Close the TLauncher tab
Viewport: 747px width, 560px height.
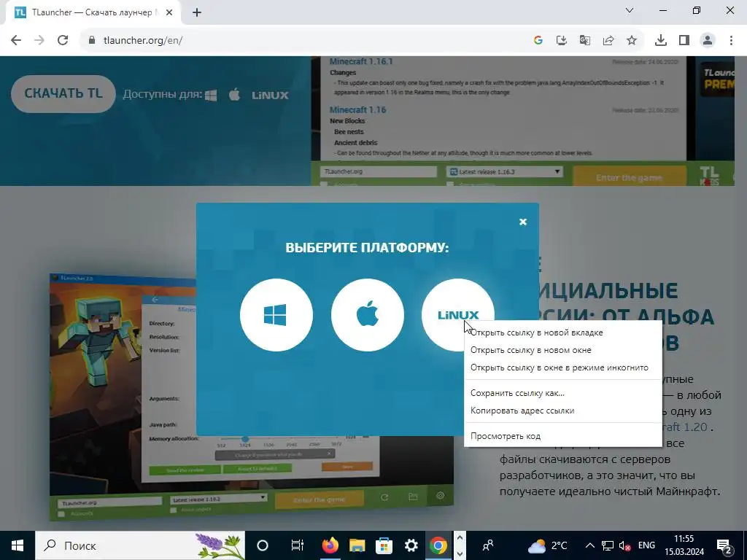click(x=169, y=12)
